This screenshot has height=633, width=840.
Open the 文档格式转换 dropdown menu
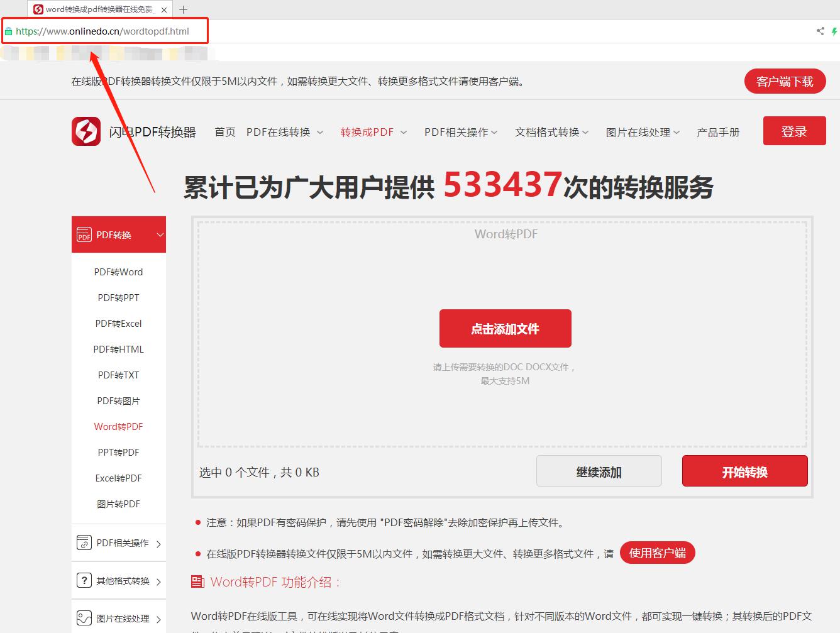pyautogui.click(x=552, y=132)
